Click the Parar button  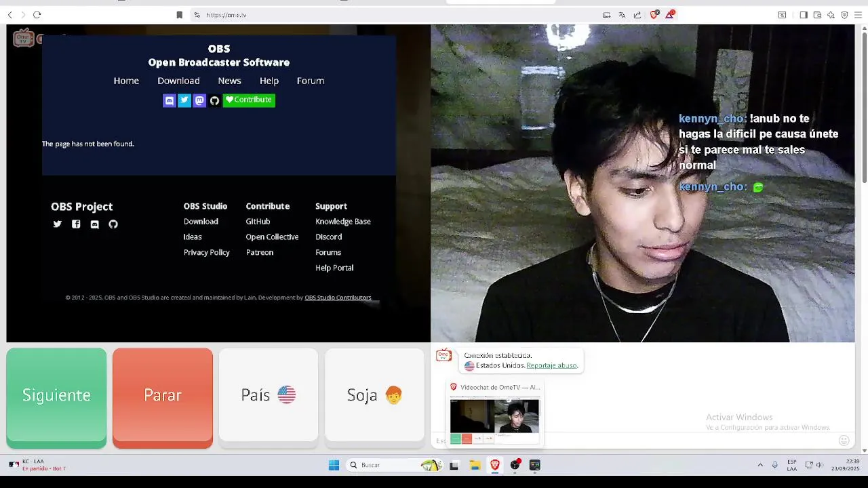coord(163,398)
